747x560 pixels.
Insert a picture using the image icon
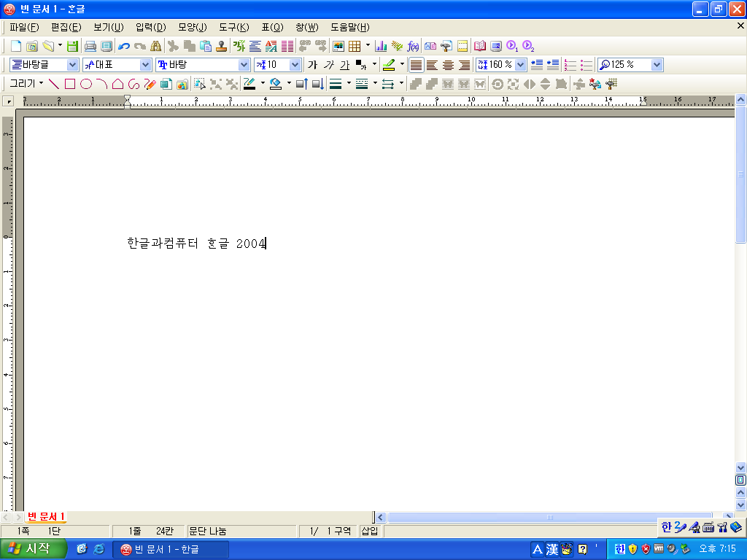(338, 46)
